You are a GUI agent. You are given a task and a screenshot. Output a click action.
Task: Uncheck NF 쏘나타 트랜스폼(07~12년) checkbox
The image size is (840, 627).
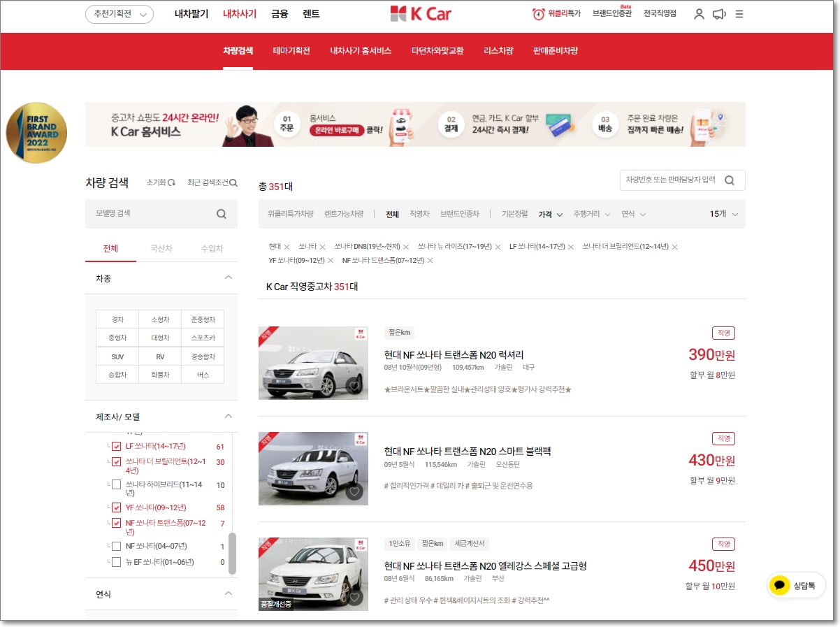(x=117, y=523)
